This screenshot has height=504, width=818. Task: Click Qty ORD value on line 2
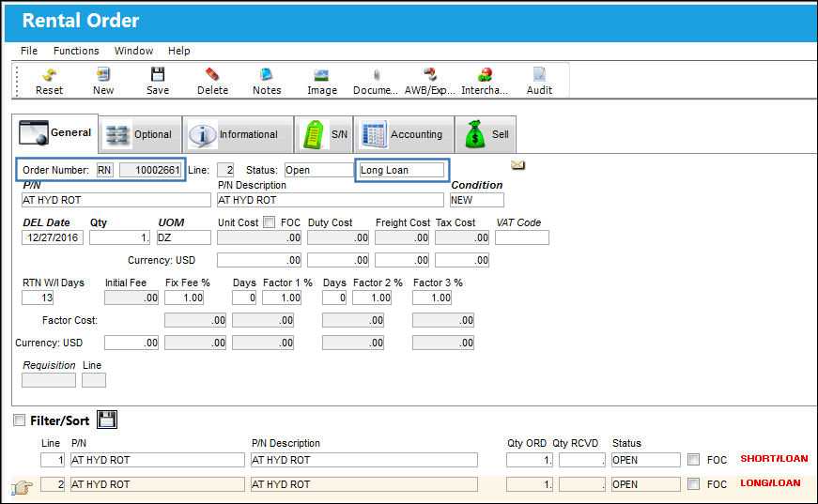tap(530, 484)
